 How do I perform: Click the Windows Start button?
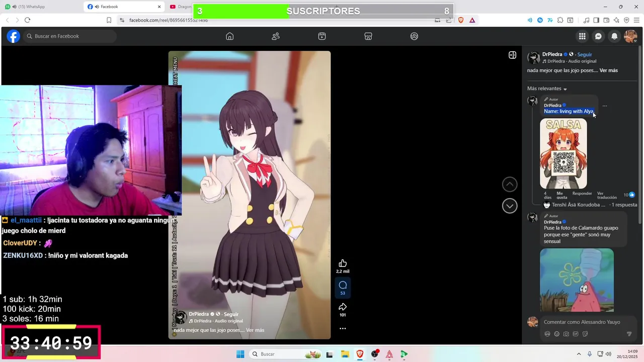point(240,354)
